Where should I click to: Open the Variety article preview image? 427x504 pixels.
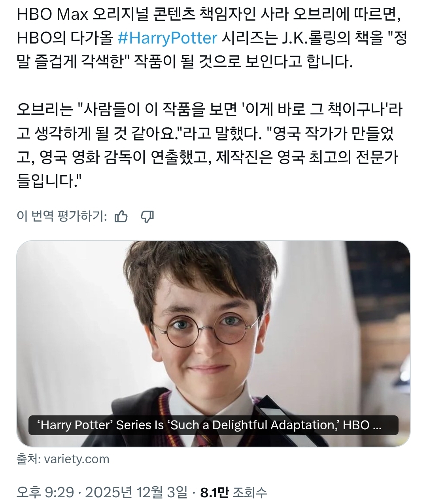click(213, 343)
